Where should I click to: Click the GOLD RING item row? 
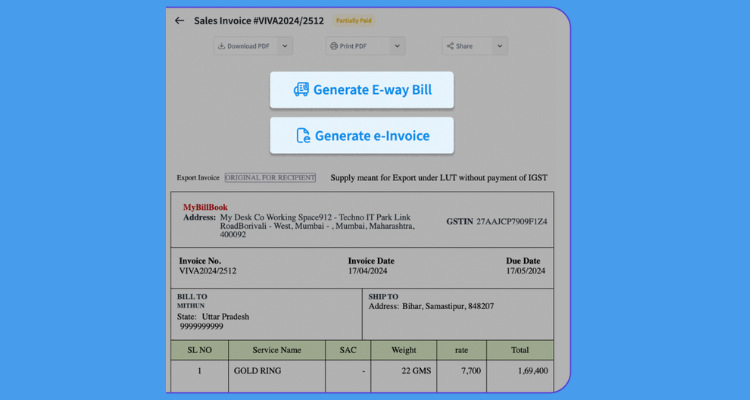(257, 371)
